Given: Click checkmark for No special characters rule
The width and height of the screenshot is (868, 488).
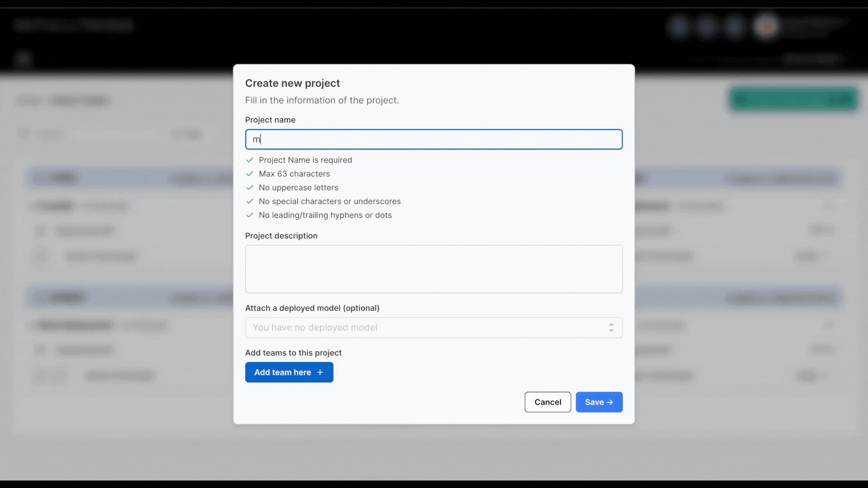Looking at the screenshot, I should coord(250,202).
